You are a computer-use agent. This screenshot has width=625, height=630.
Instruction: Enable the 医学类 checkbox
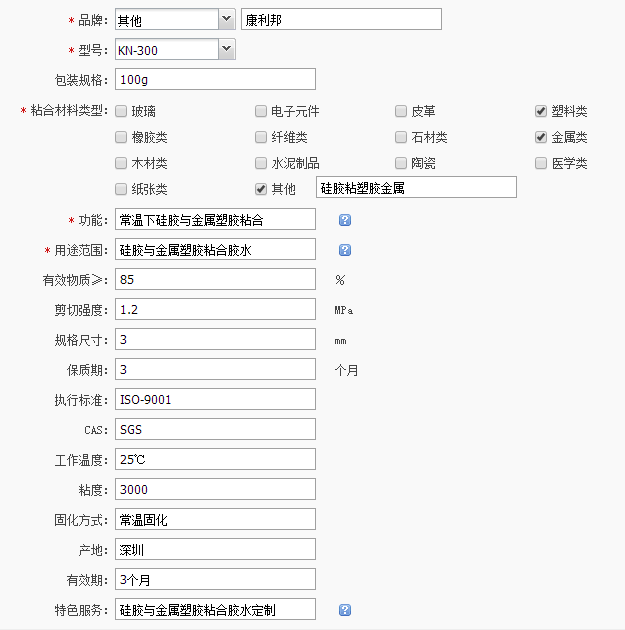point(541,163)
